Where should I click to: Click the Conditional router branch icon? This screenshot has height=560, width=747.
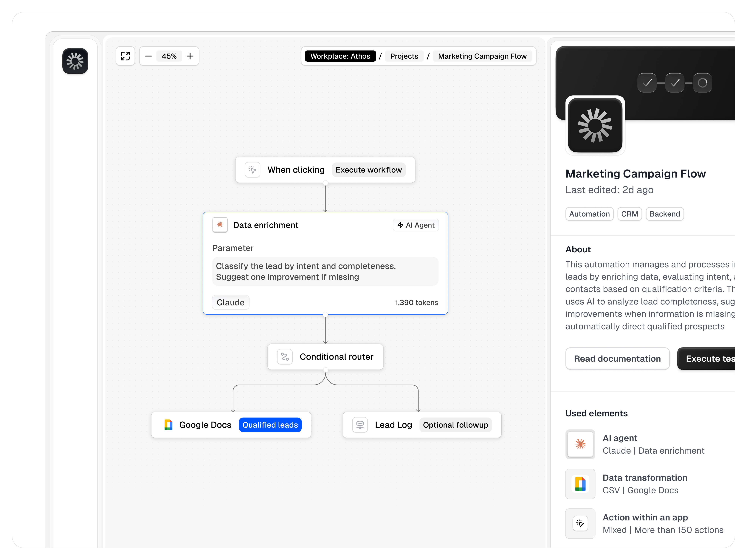pos(284,357)
